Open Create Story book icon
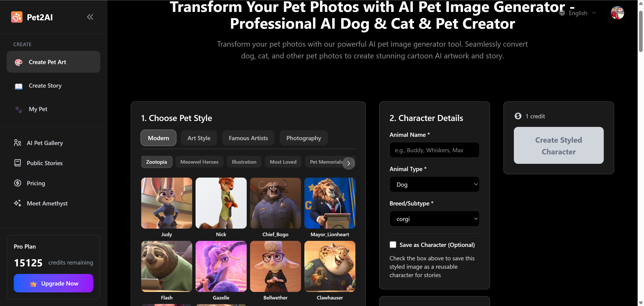Screen dimensions: 644x306 [x=18, y=86]
